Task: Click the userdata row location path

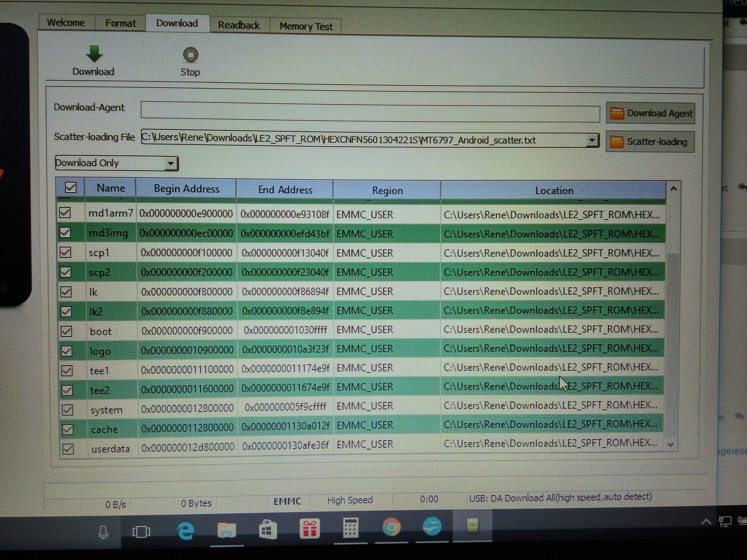Action: click(550, 443)
